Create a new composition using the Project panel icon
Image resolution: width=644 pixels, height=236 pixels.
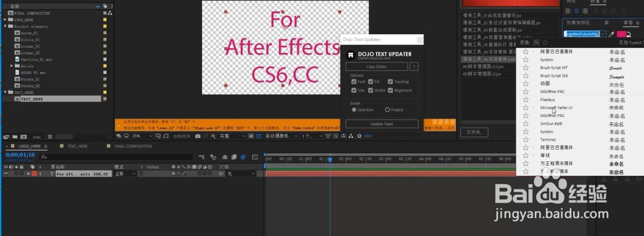tap(23, 137)
